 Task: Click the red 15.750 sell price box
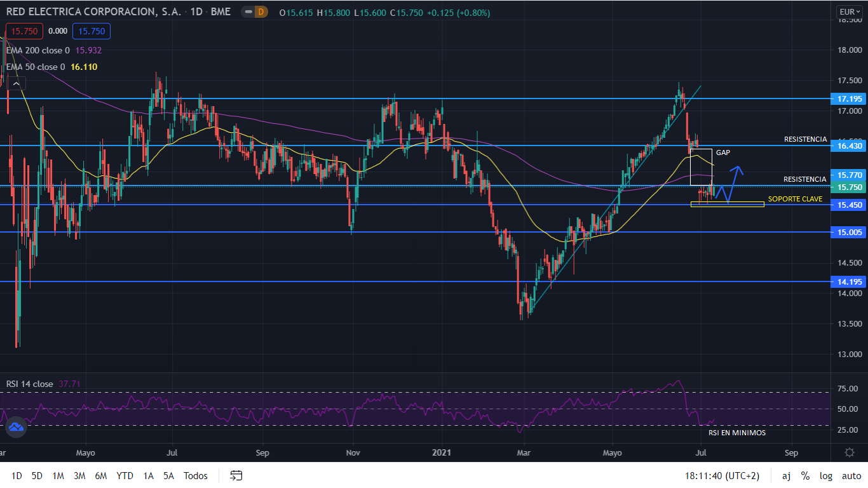click(24, 31)
